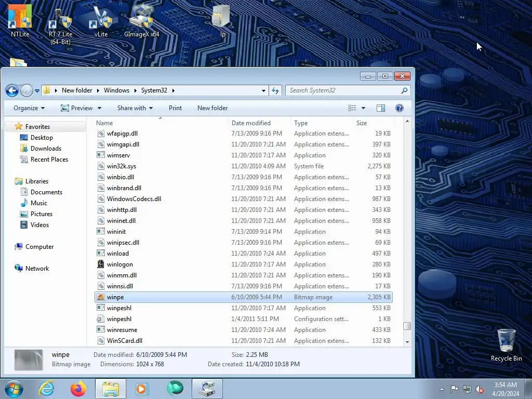
Task: Open address bar previous locations dropdown
Action: tap(263, 90)
